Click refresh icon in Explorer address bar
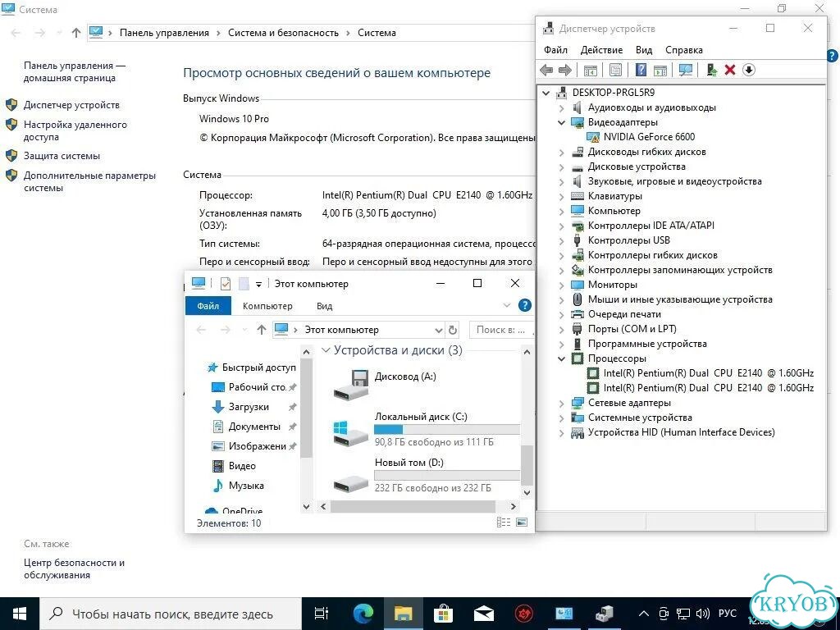This screenshot has height=630, width=840. (x=453, y=330)
